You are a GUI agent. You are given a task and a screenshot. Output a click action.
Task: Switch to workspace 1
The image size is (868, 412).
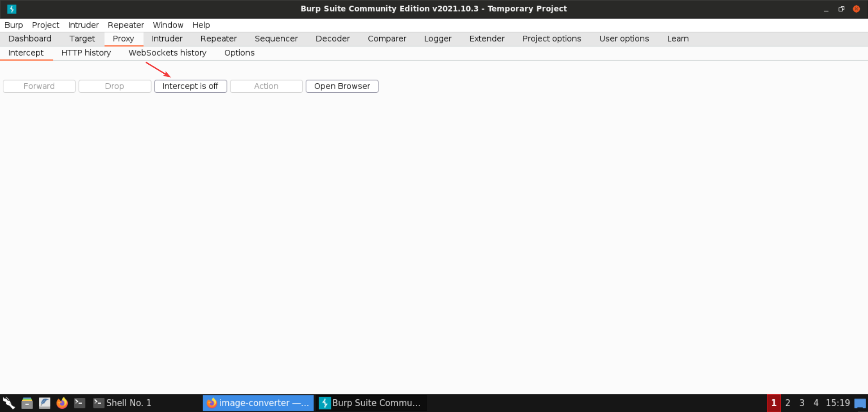[x=774, y=403]
